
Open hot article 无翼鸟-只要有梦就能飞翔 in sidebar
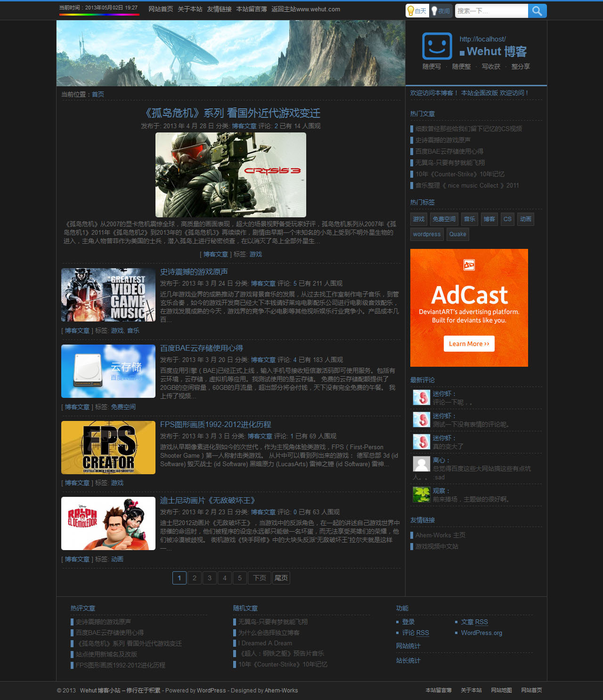450,163
